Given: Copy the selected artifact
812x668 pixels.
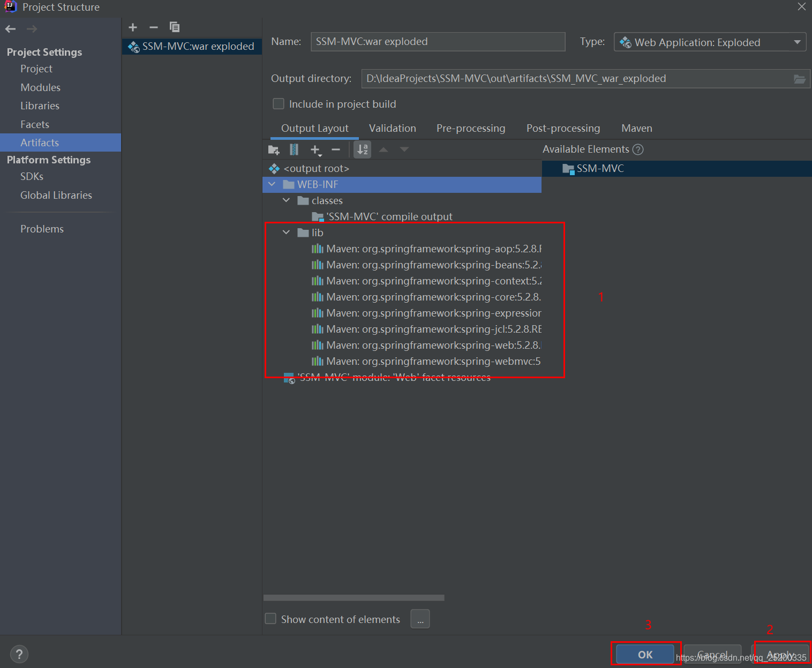Looking at the screenshot, I should [x=175, y=27].
